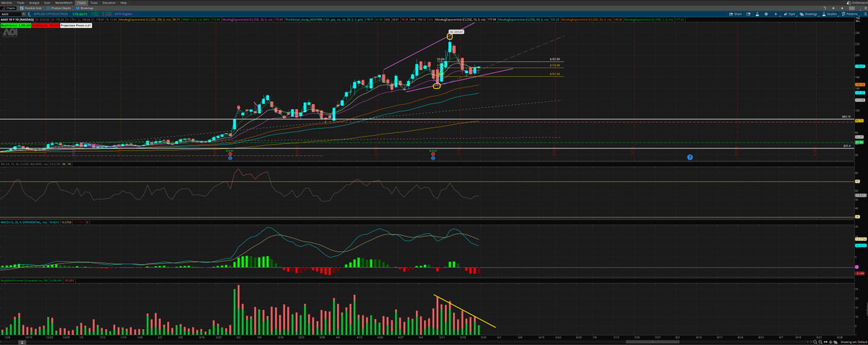This screenshot has height=345, width=868.
Task: Open the Help tab
Action: 123,2
